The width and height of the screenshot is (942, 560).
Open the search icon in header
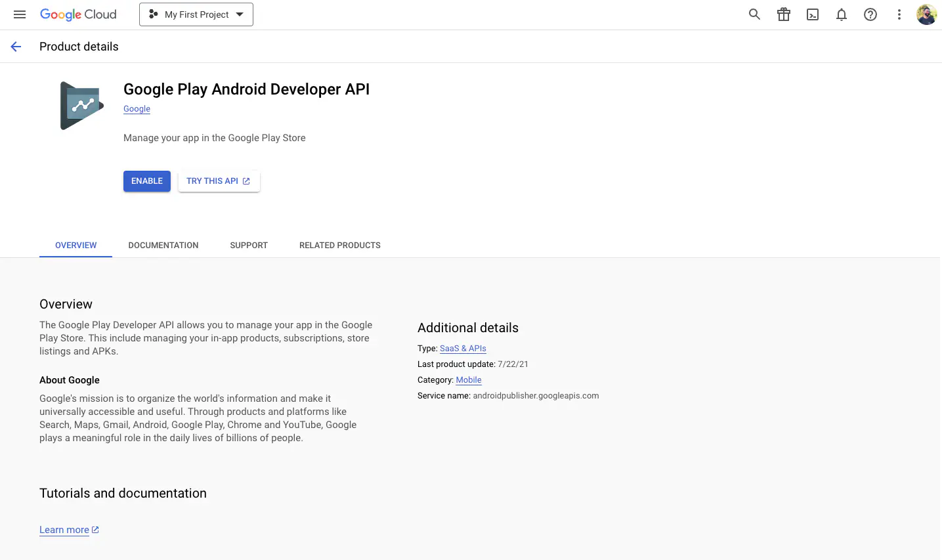pyautogui.click(x=755, y=14)
